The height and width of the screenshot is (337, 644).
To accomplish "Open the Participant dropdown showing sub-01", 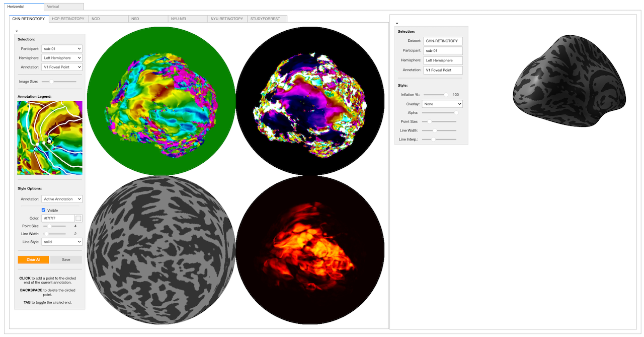I will [x=62, y=48].
